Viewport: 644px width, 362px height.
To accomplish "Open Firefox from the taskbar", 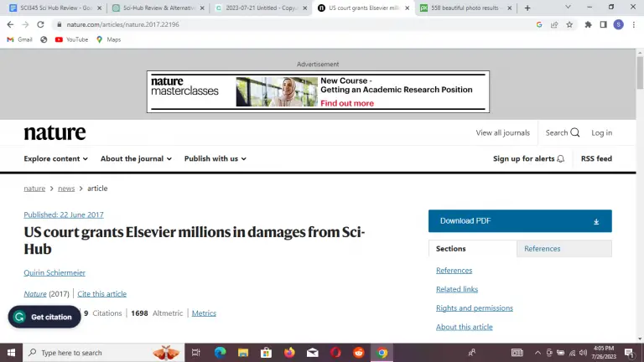I will click(x=290, y=353).
